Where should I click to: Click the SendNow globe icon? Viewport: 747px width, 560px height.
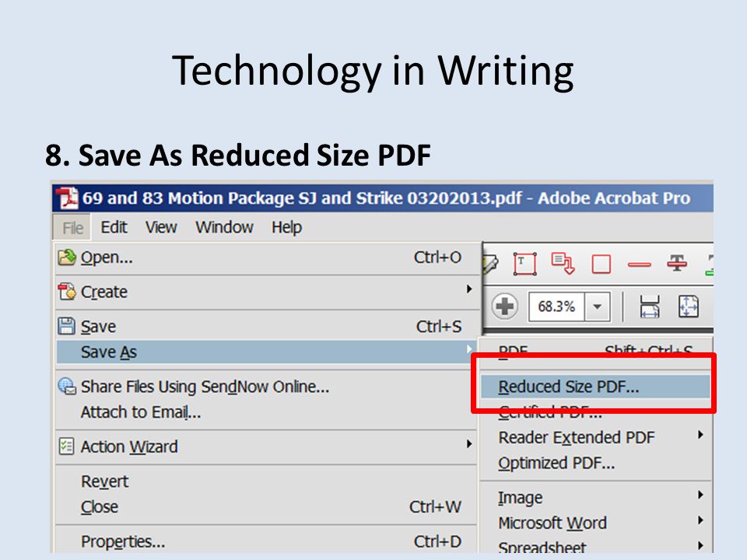pyautogui.click(x=67, y=387)
